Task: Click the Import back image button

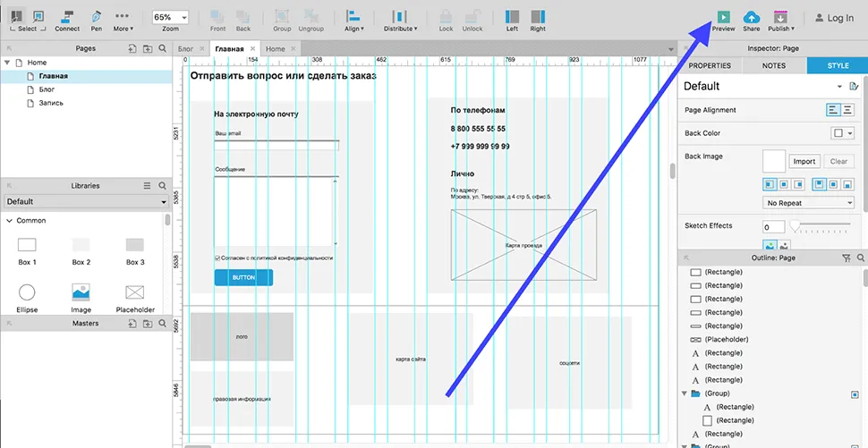Action: pyautogui.click(x=804, y=162)
